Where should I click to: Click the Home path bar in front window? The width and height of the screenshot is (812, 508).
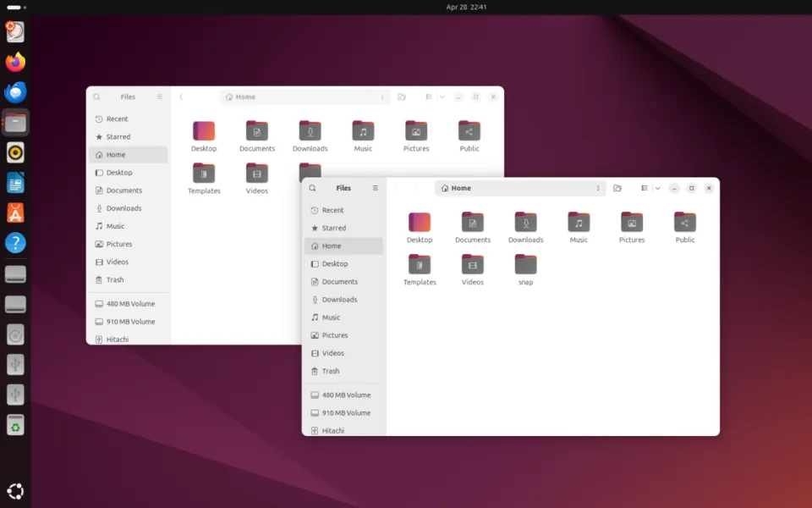(x=520, y=188)
